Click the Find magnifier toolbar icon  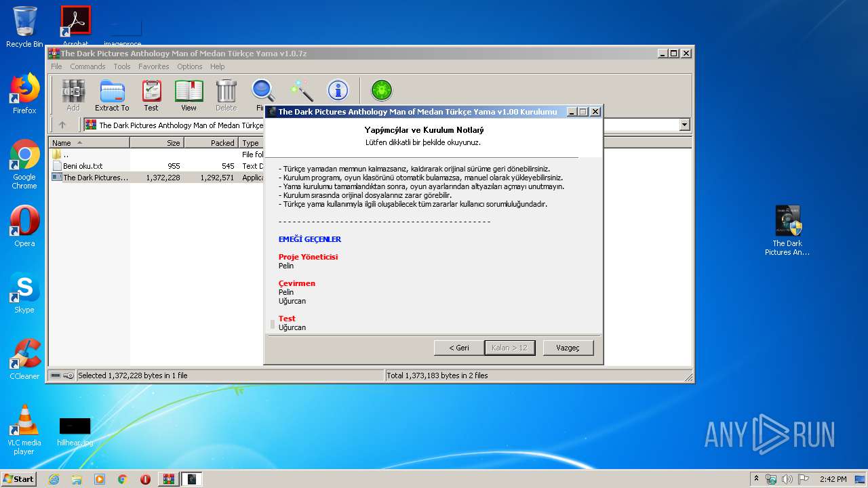pyautogui.click(x=262, y=95)
